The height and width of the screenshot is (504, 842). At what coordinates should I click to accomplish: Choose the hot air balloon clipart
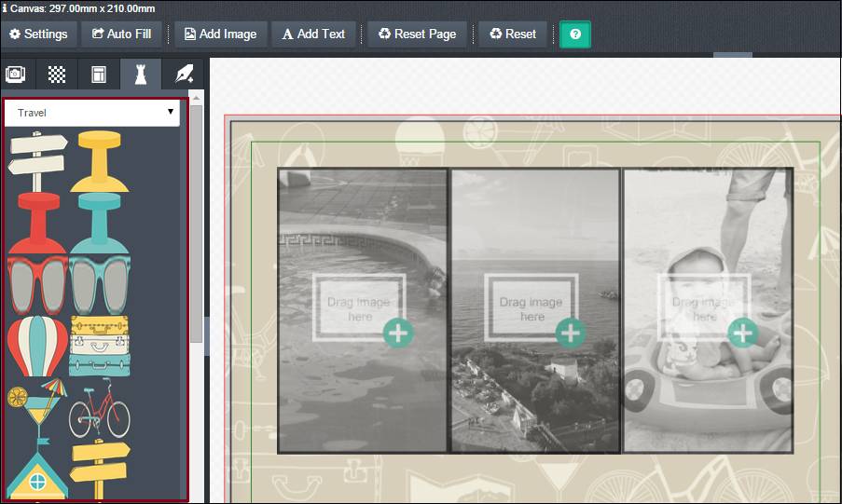pyautogui.click(x=36, y=347)
